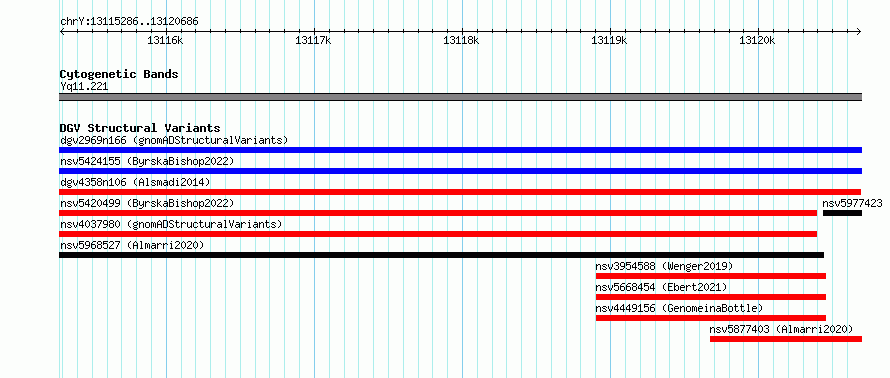Screen dimensions: 890x378
Task: Click the blue bar under nsv5424155
Action: pyautogui.click(x=460, y=171)
